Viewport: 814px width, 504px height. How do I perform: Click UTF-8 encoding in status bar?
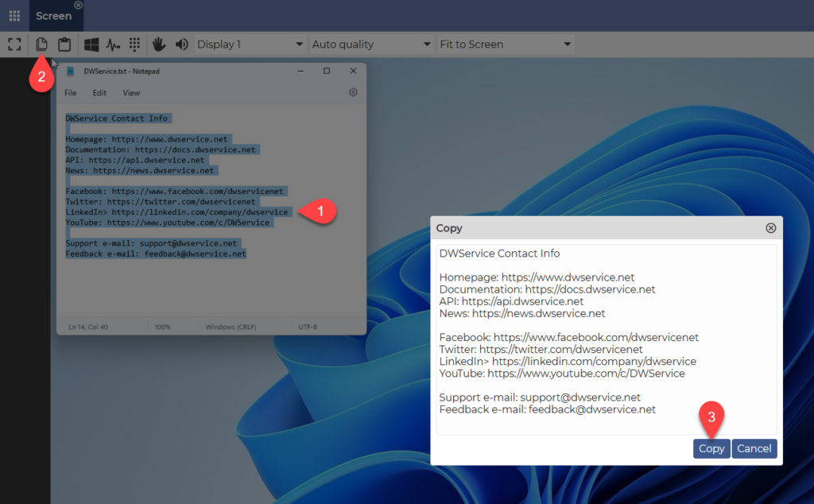(x=308, y=327)
